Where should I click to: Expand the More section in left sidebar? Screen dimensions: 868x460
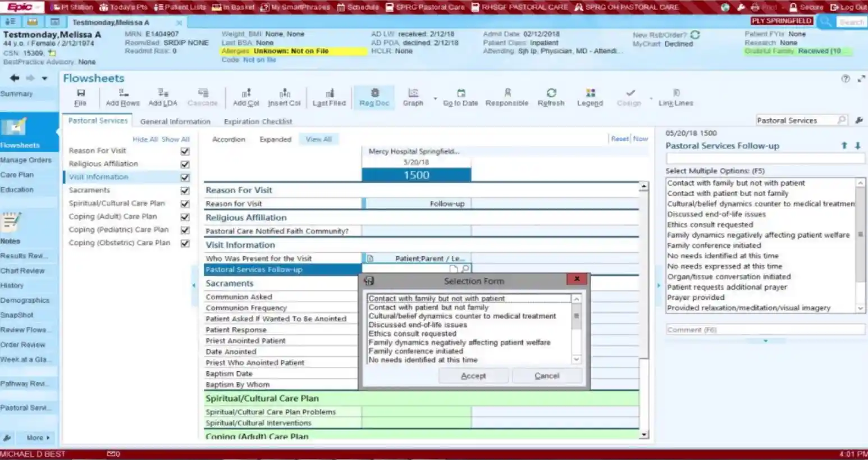pos(36,437)
